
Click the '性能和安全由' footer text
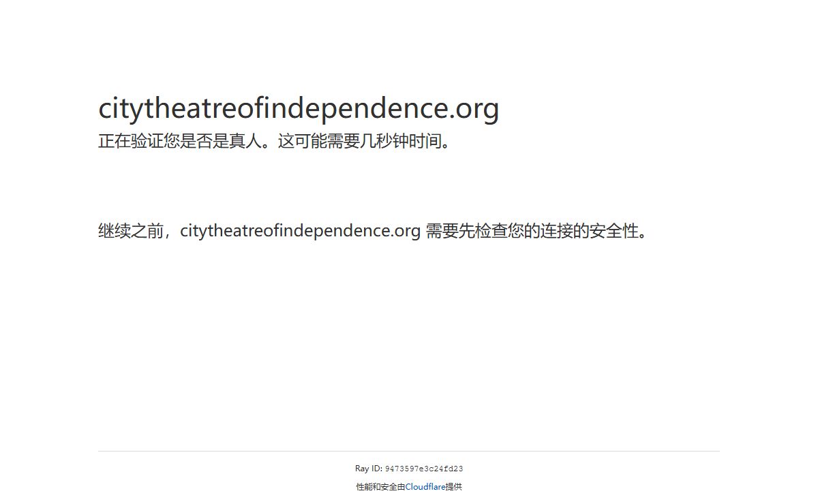click(380, 487)
